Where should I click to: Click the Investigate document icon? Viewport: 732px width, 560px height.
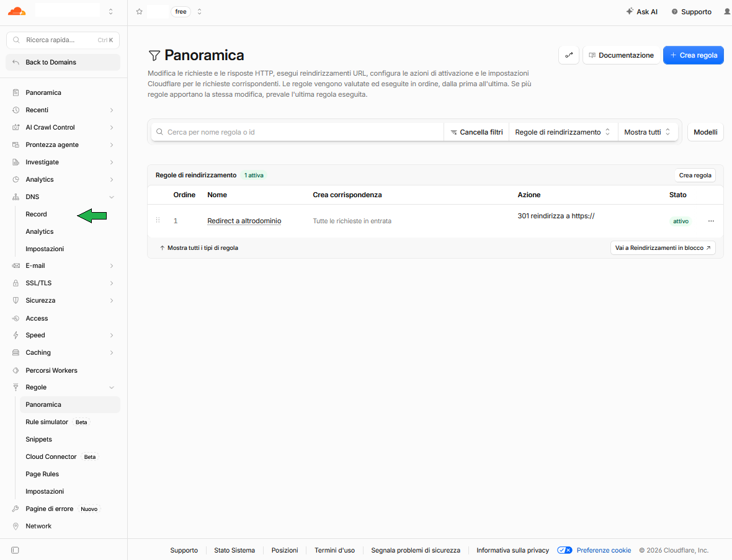[x=16, y=162]
